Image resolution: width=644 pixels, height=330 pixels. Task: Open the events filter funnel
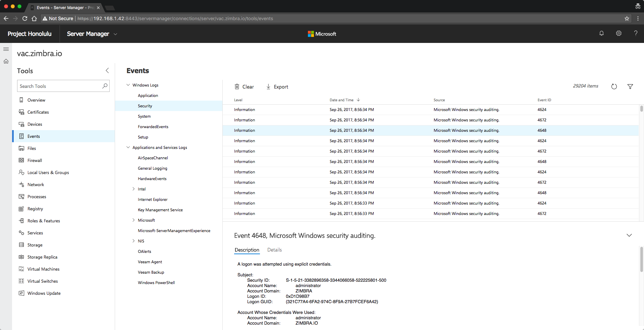click(630, 87)
